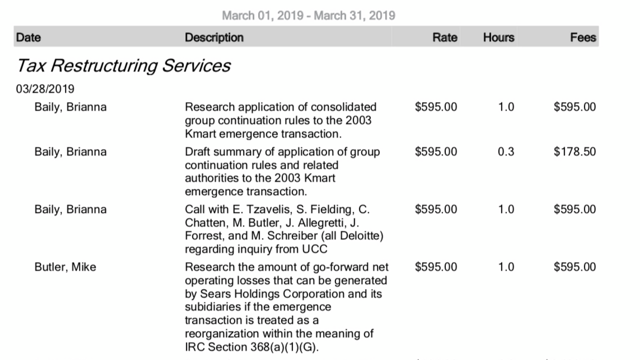This screenshot has width=640, height=360.
Task: Click the $178.50 fee amount
Action: click(575, 152)
